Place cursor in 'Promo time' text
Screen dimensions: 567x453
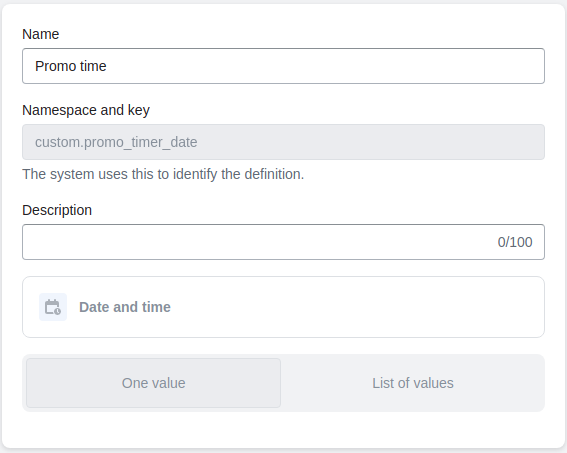pos(71,66)
